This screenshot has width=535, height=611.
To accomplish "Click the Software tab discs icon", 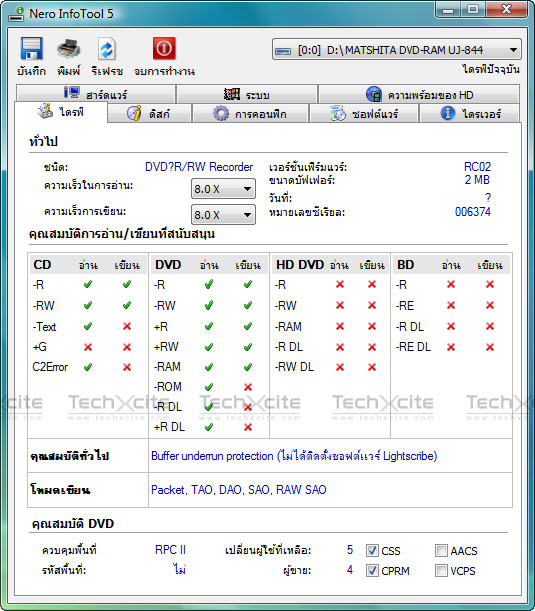I will 338,113.
